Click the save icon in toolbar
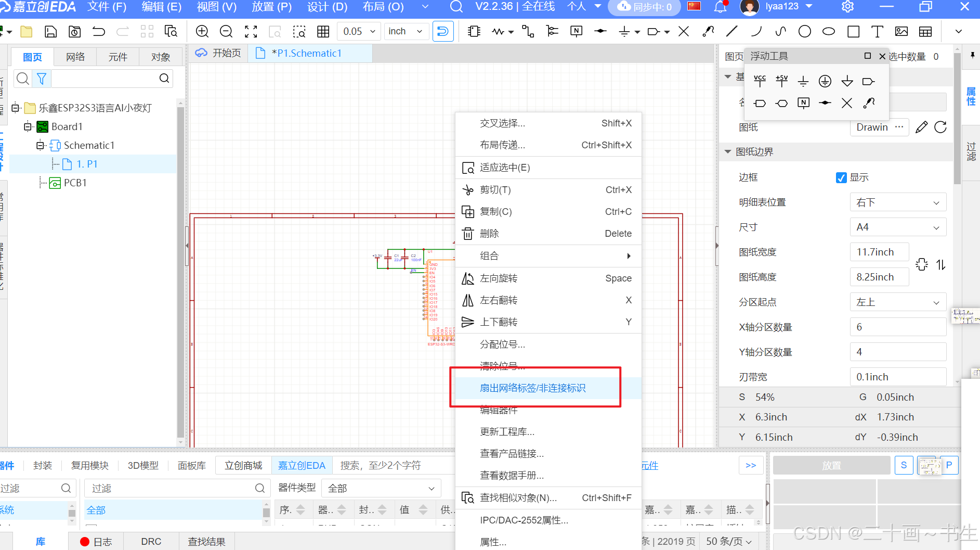The width and height of the screenshot is (980, 550). click(x=50, y=32)
